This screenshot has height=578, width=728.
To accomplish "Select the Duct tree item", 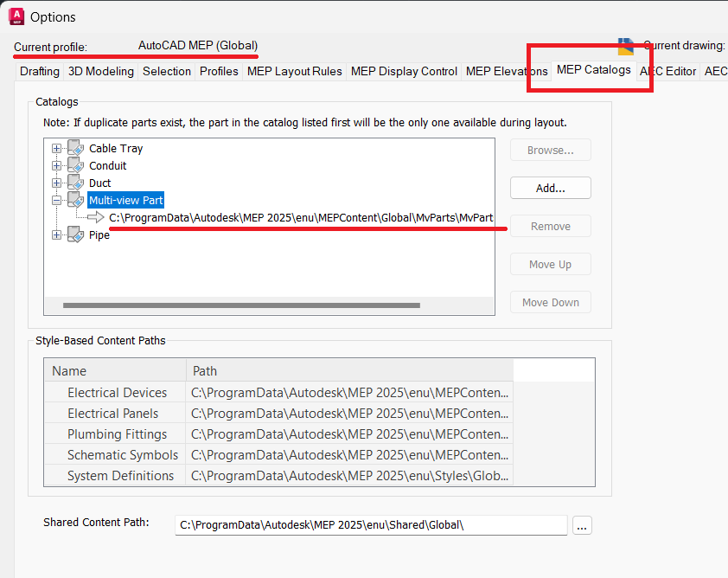I will [x=99, y=183].
